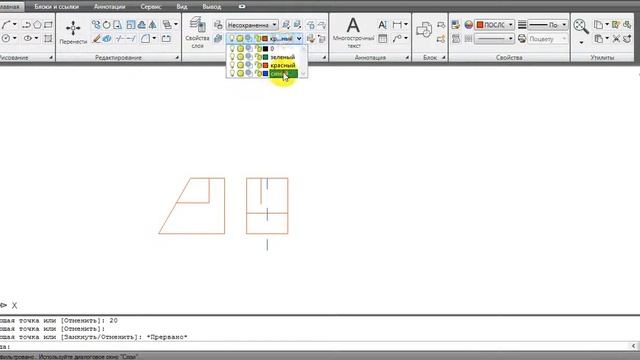Screen dimensions: 640x360
Task: Click the red color swatch of красный
Action: [265, 65]
